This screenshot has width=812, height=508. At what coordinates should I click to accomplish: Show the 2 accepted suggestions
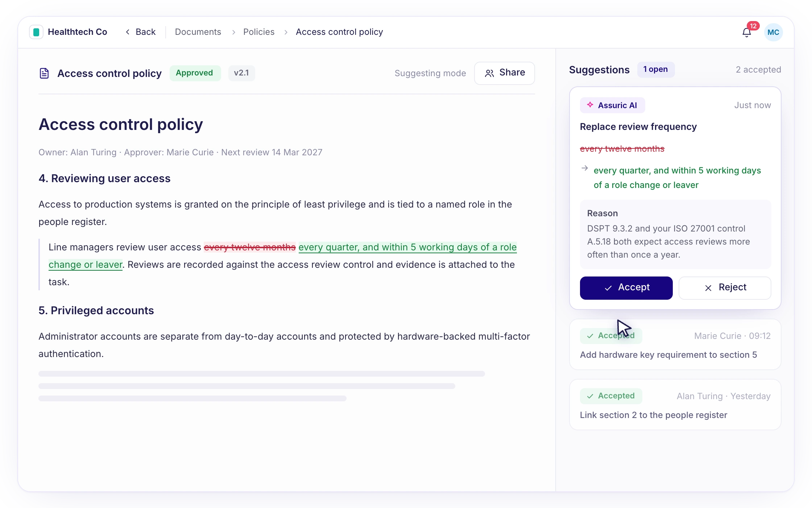[758, 70]
